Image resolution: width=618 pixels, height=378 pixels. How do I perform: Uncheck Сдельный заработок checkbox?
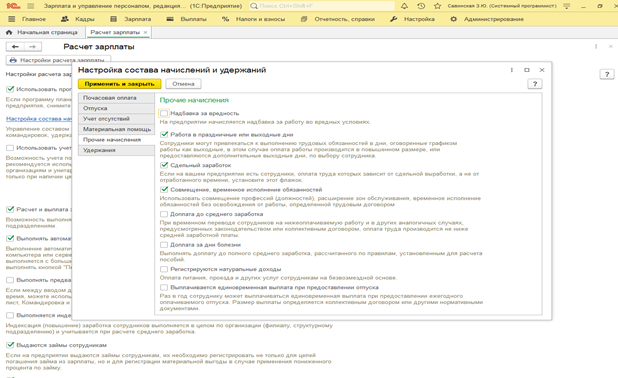[164, 165]
